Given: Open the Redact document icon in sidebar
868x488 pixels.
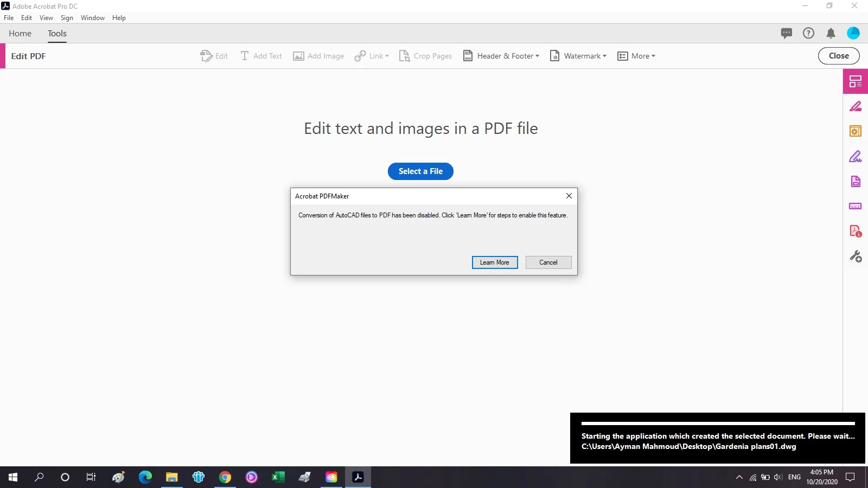Looking at the screenshot, I should coord(856,181).
